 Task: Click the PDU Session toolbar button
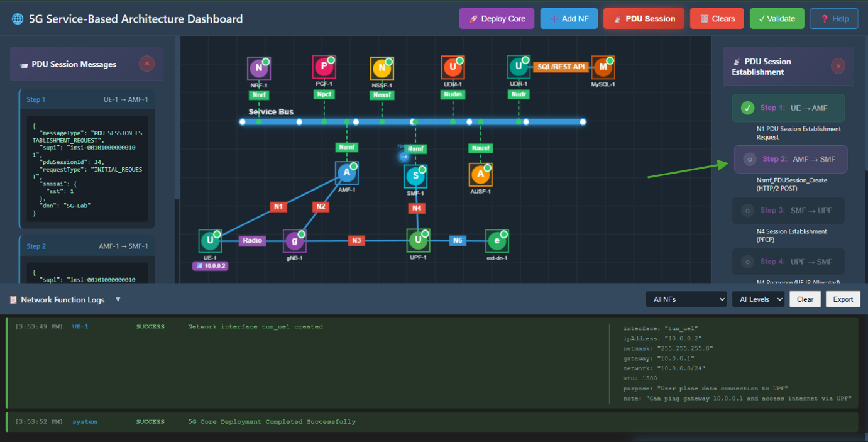(x=644, y=19)
